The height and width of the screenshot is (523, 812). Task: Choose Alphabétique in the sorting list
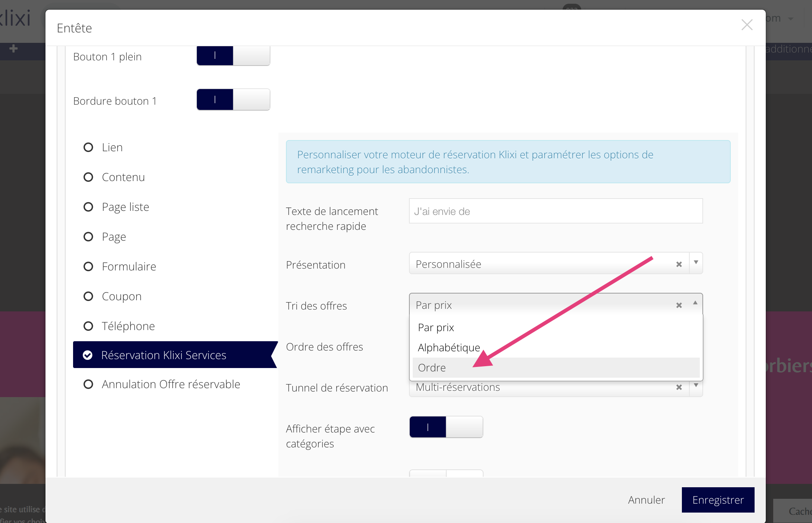click(449, 348)
